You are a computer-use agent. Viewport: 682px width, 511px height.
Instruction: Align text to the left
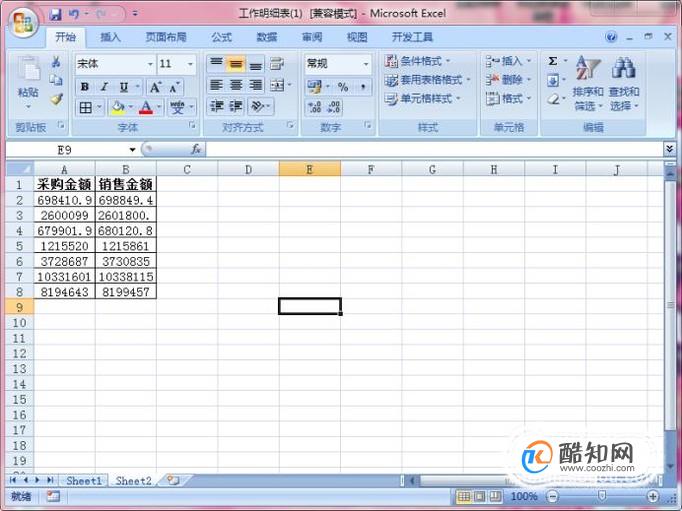pyautogui.click(x=216, y=85)
